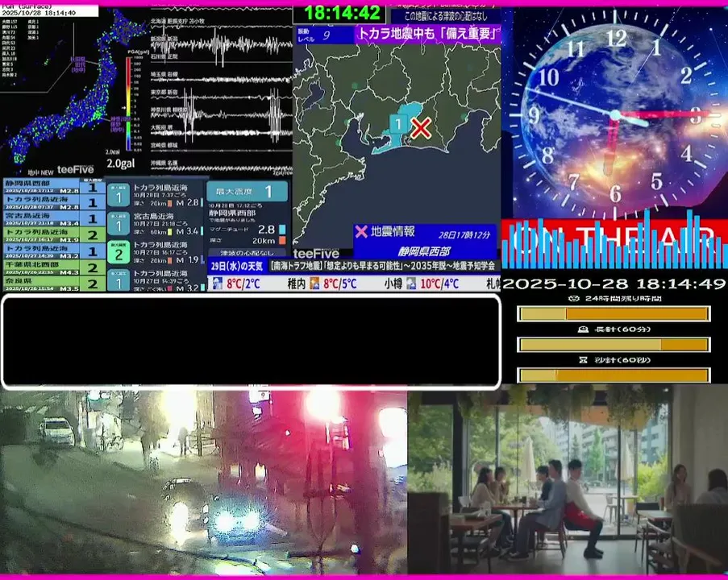Click the pink X icon beside 地震情報
The width and height of the screenshot is (728, 580).
coord(361,231)
